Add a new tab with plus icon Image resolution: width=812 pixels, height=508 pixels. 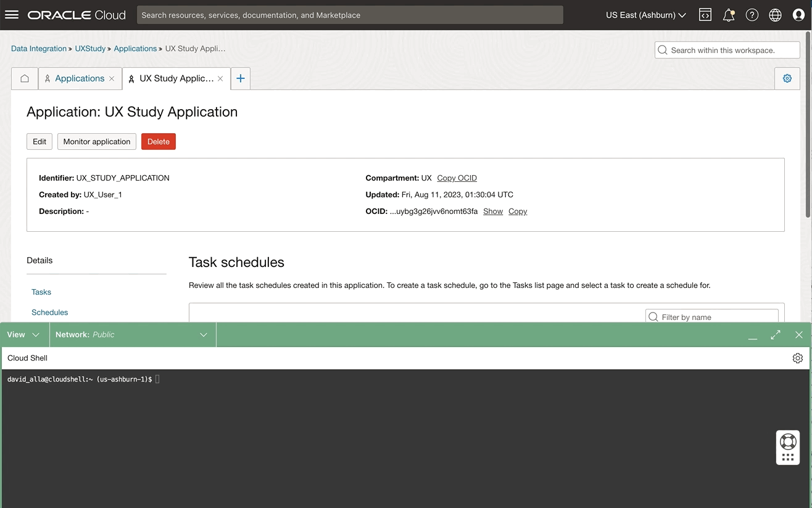241,78
